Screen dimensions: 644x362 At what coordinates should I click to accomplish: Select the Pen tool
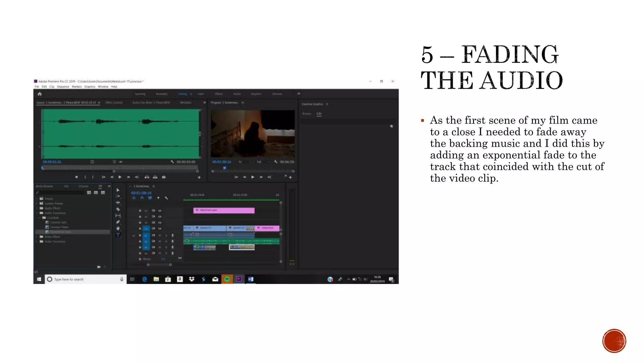pyautogui.click(x=118, y=222)
